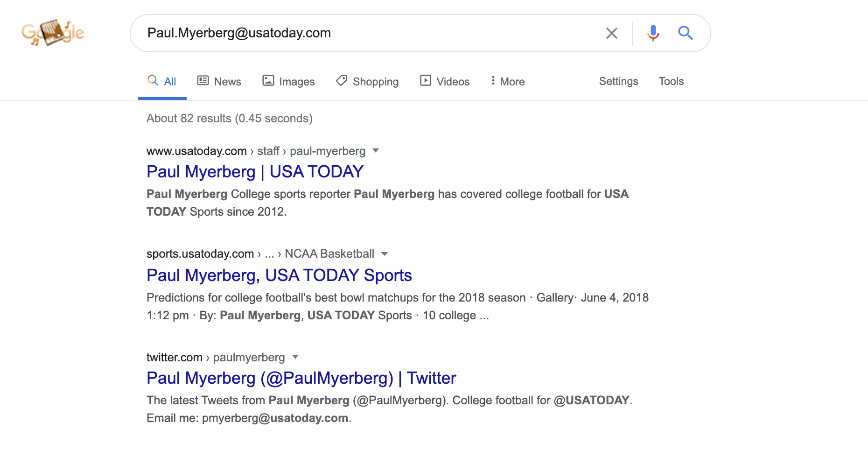Open the Settings menu
The image size is (868, 450).
pos(618,81)
